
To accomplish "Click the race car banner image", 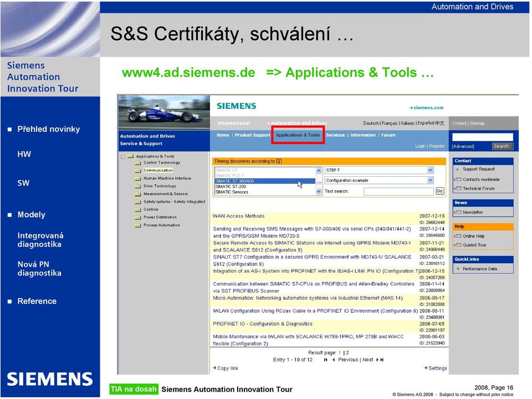I will point(164,112).
